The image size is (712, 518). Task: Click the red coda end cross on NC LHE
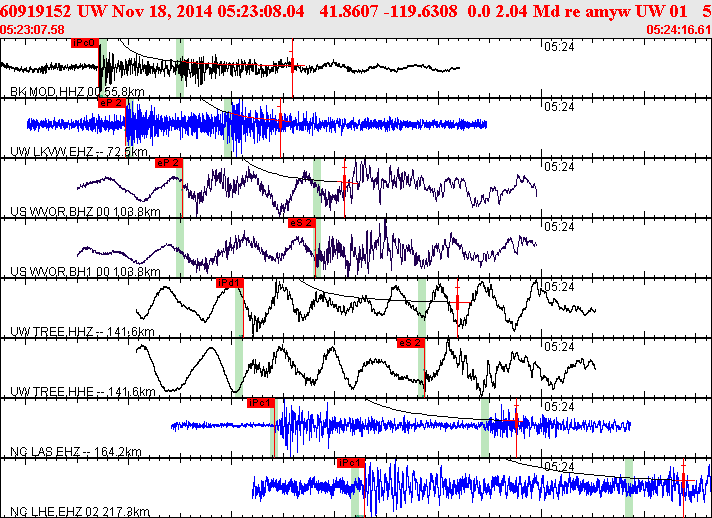coord(683,480)
